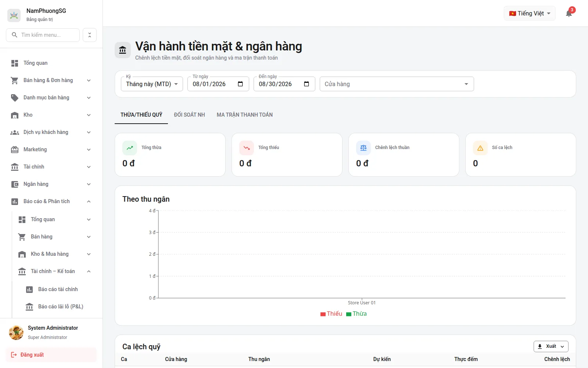588x368 pixels.
Task: Click the Tổng thiếu trending-down icon
Action: pyautogui.click(x=247, y=148)
